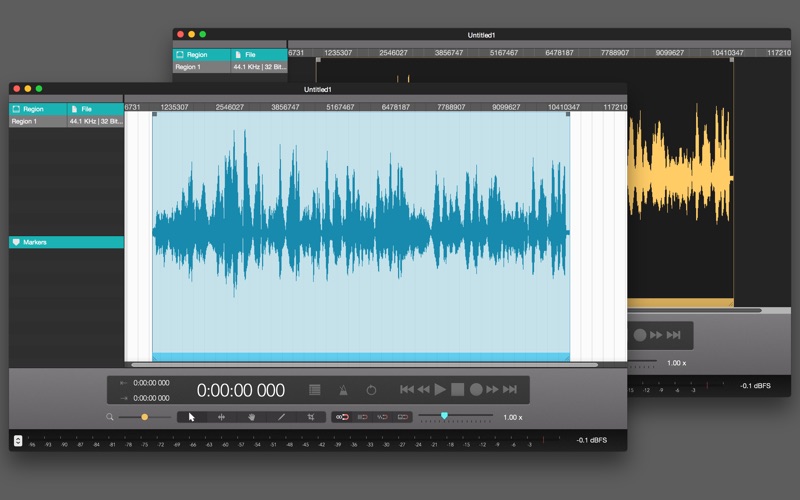Click the magnifier zoom icon
Image resolution: width=800 pixels, height=500 pixels.
point(110,417)
